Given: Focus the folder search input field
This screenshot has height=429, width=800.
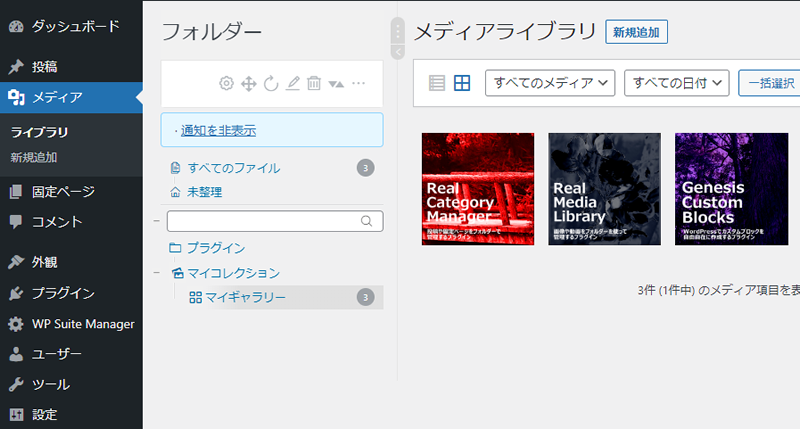Looking at the screenshot, I should [275, 221].
